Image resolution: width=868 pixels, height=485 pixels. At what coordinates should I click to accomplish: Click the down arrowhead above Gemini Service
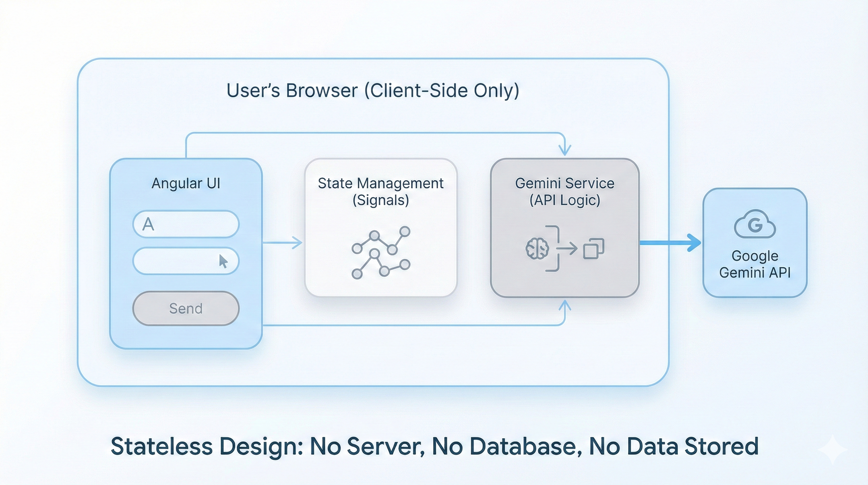565,150
